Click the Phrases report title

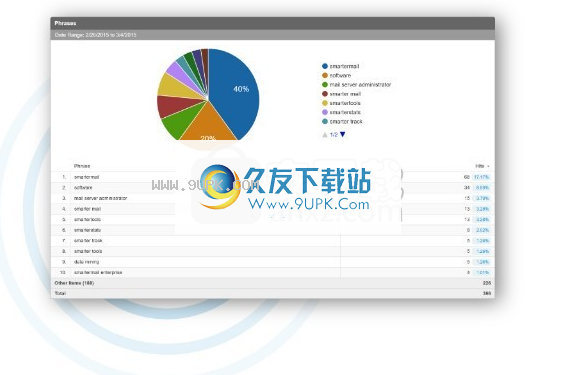65,23
